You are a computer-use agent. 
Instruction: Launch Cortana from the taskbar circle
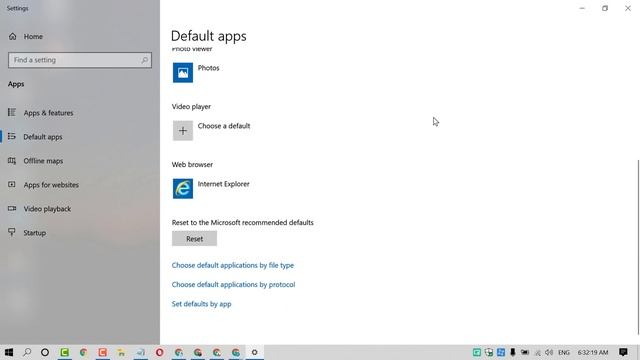point(45,352)
